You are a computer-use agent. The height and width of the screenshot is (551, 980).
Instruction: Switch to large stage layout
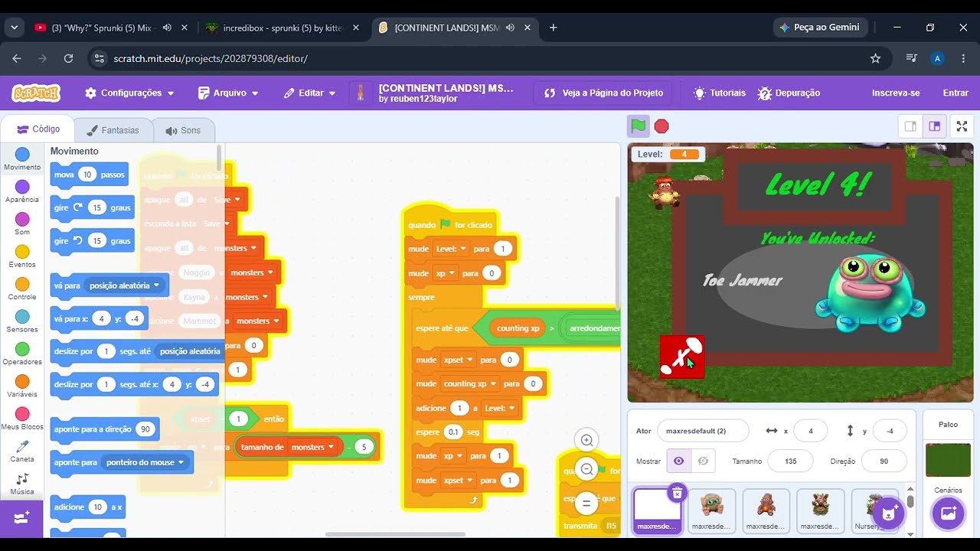934,126
